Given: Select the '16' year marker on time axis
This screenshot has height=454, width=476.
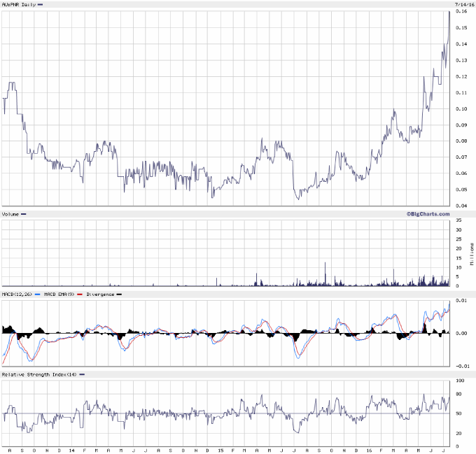Looking at the screenshot, I should tap(367, 447).
